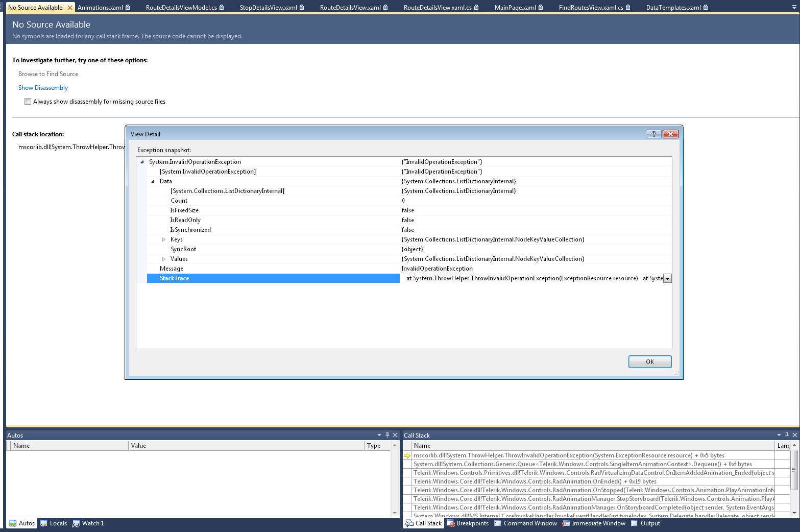Image resolution: width=800 pixels, height=532 pixels.
Task: Show the Output panel tab
Action: point(645,523)
